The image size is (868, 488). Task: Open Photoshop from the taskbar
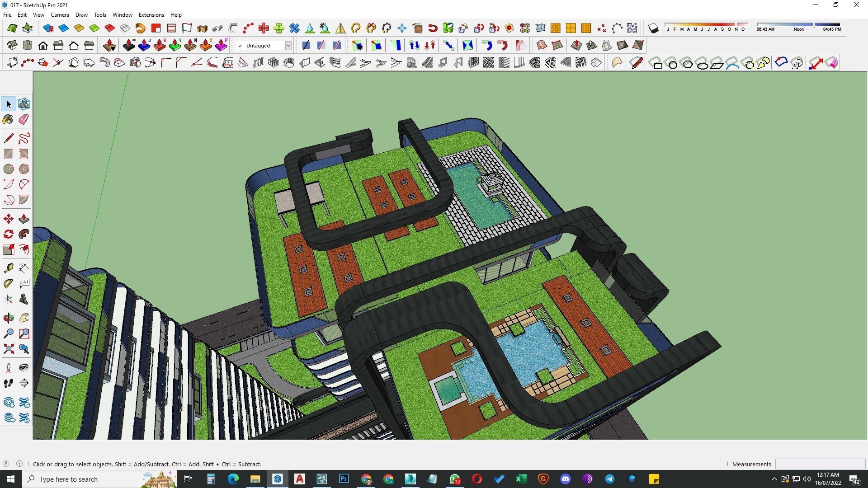(344, 479)
